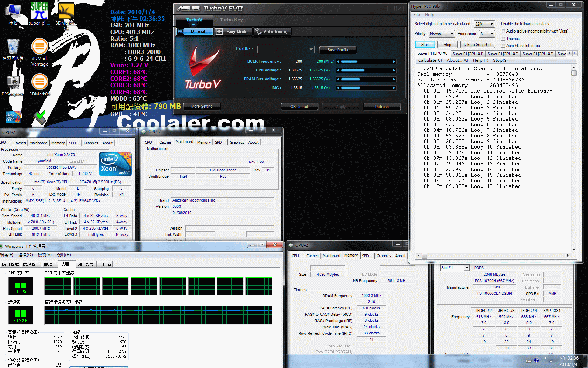Adjust the BCLK Frequency slider
The image size is (588, 368).
click(366, 62)
